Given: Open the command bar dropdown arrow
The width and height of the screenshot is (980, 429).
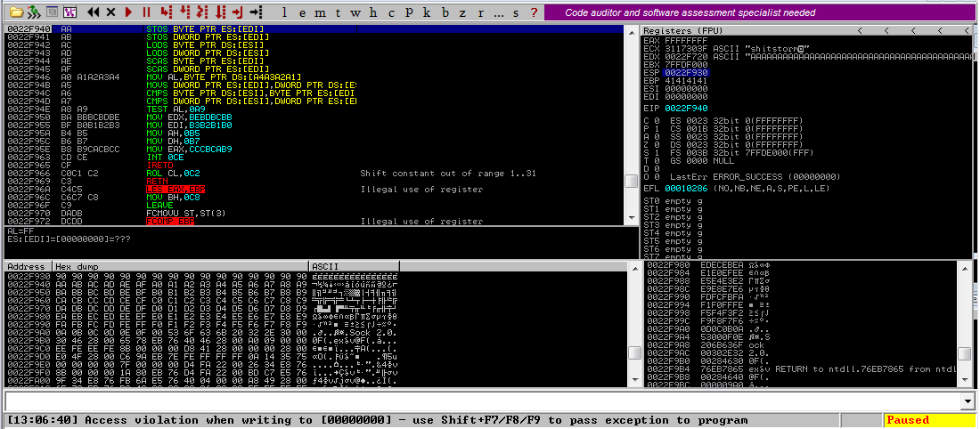Looking at the screenshot, I should tap(969, 401).
